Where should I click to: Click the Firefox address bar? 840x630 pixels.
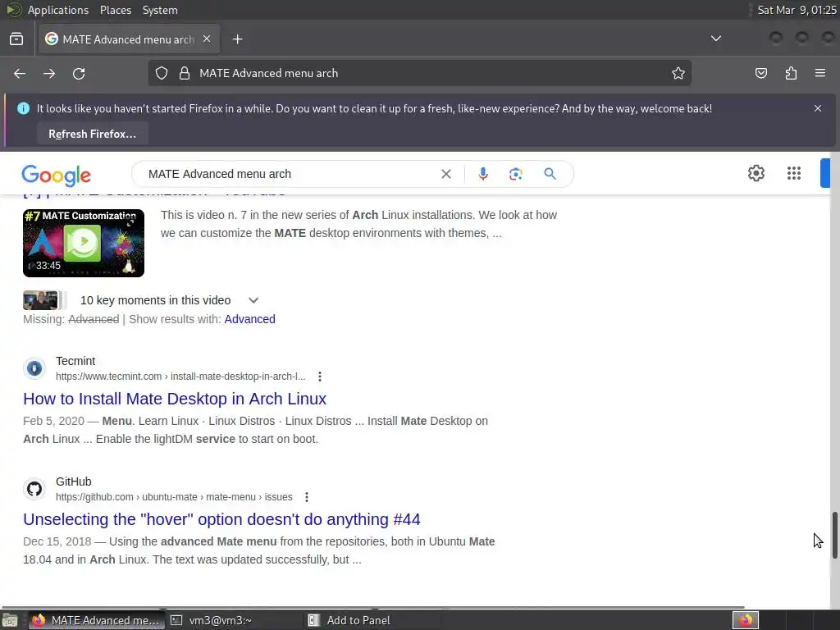(419, 73)
